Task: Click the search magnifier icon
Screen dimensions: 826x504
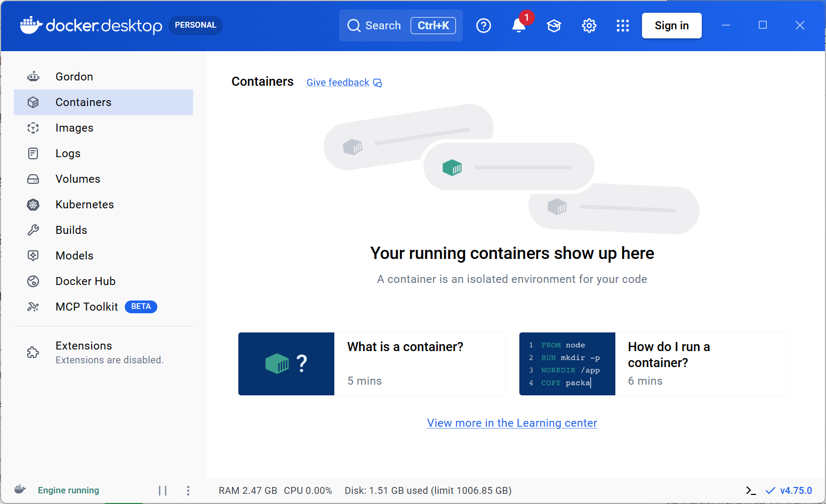Action: (x=354, y=26)
